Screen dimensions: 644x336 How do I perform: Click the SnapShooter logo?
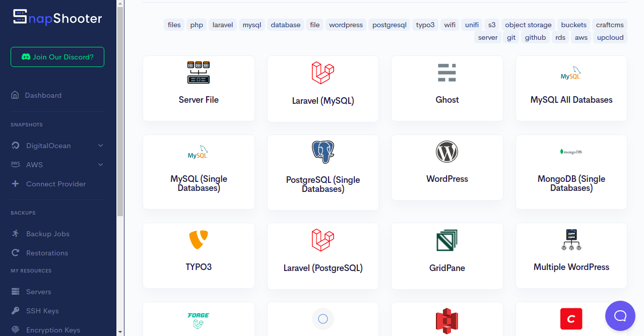pos(57,18)
